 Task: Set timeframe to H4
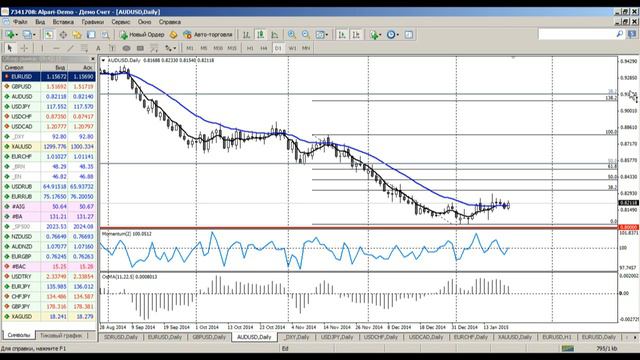click(264, 48)
